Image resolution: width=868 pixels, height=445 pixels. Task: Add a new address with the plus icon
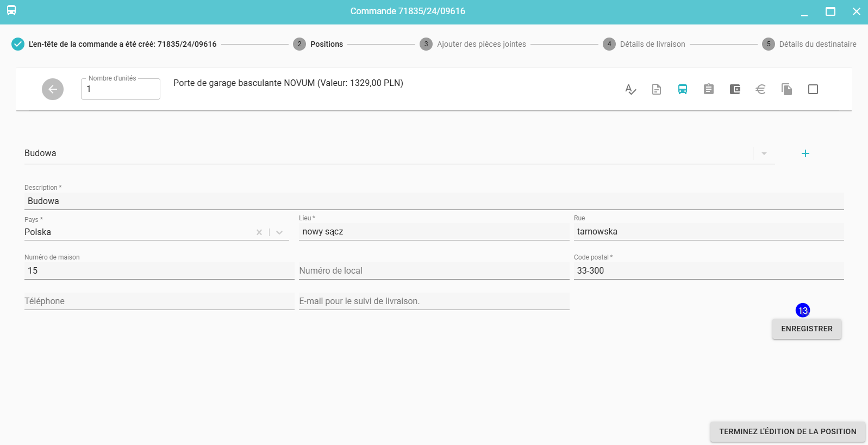coord(805,153)
